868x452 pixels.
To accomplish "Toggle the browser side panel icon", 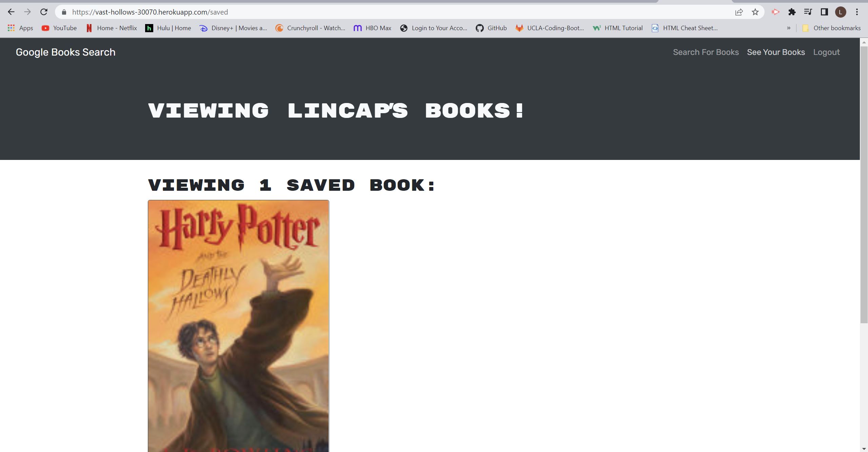I will (824, 12).
